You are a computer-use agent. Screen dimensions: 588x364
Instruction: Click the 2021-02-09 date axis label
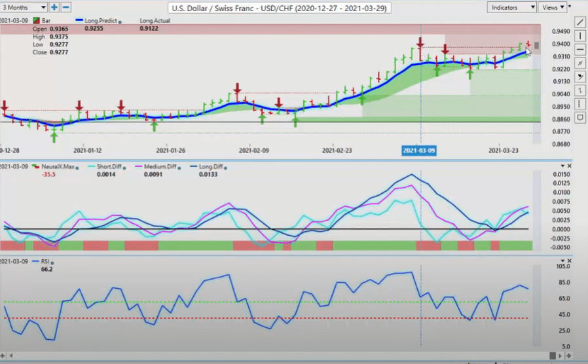[254, 151]
